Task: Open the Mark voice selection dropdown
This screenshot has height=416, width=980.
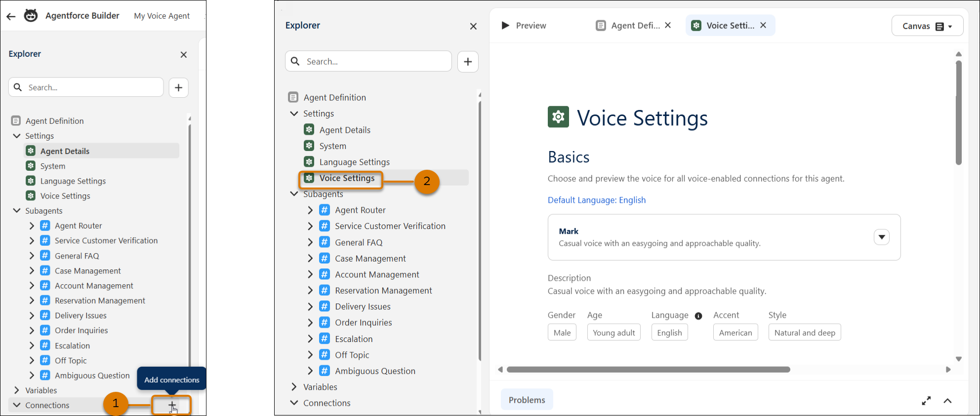Action: click(x=882, y=237)
